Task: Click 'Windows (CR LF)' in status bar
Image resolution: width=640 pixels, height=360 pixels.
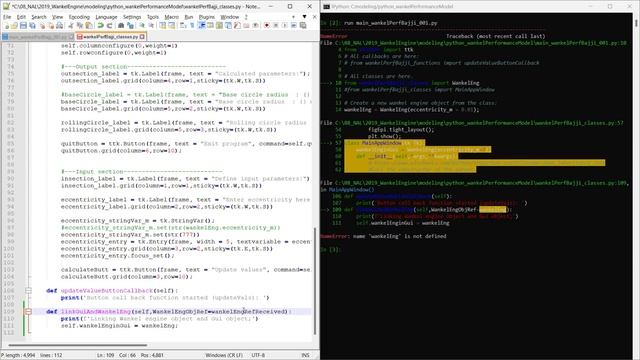Action: click(x=224, y=355)
